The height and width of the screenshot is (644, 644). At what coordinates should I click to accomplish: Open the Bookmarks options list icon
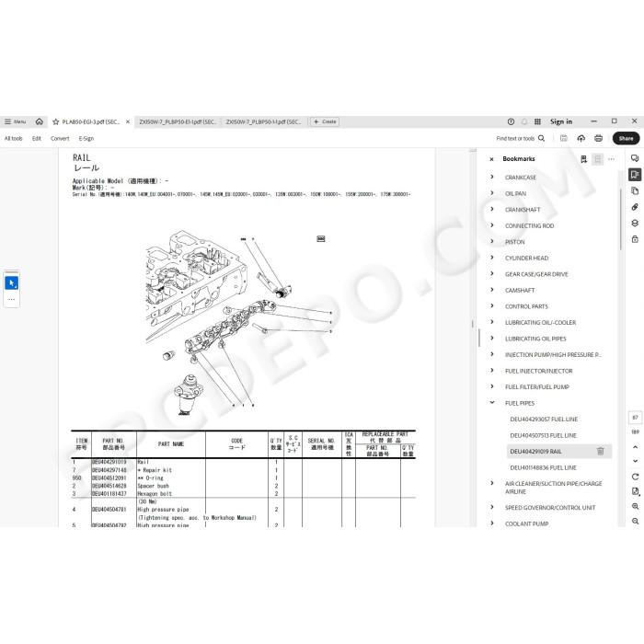point(598,159)
